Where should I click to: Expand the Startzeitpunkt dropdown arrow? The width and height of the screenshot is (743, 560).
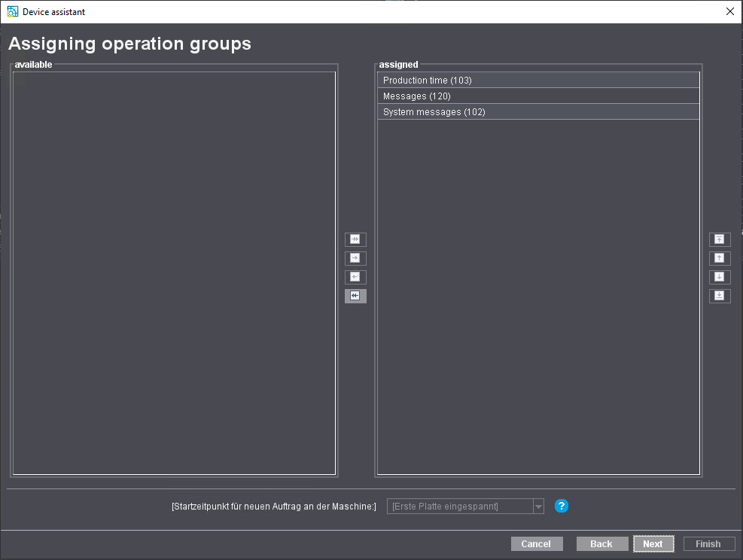click(538, 507)
